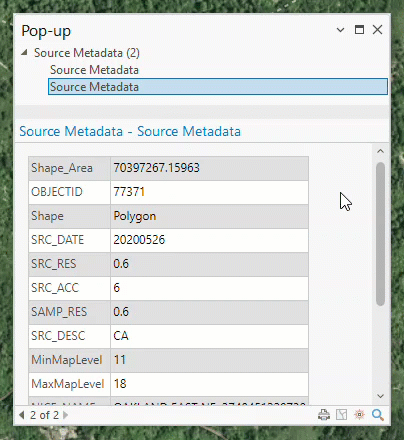404x440 pixels.
Task: Click the scrollbar up arrow
Action: click(x=380, y=151)
